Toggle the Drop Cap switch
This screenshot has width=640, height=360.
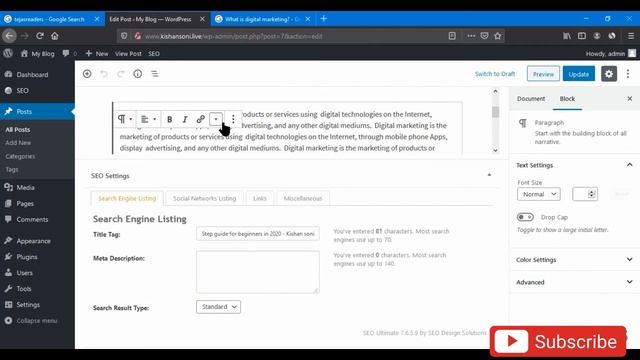[x=525, y=217]
